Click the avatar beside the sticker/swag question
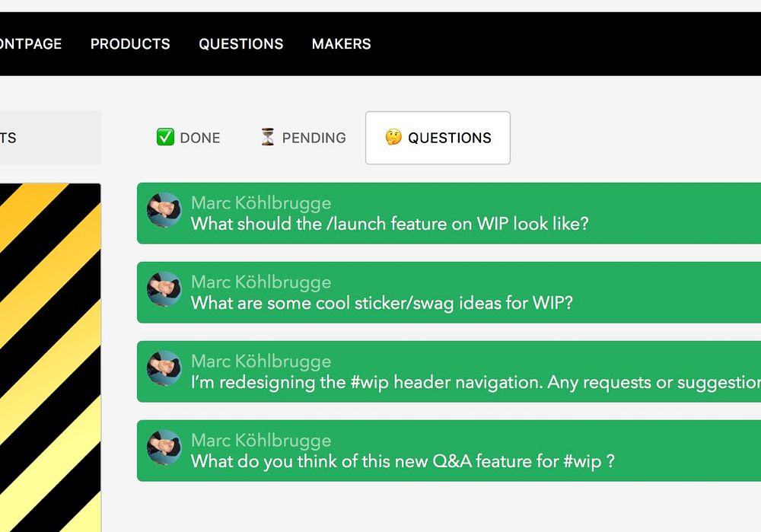Screen dimensions: 761x532 coord(164,289)
